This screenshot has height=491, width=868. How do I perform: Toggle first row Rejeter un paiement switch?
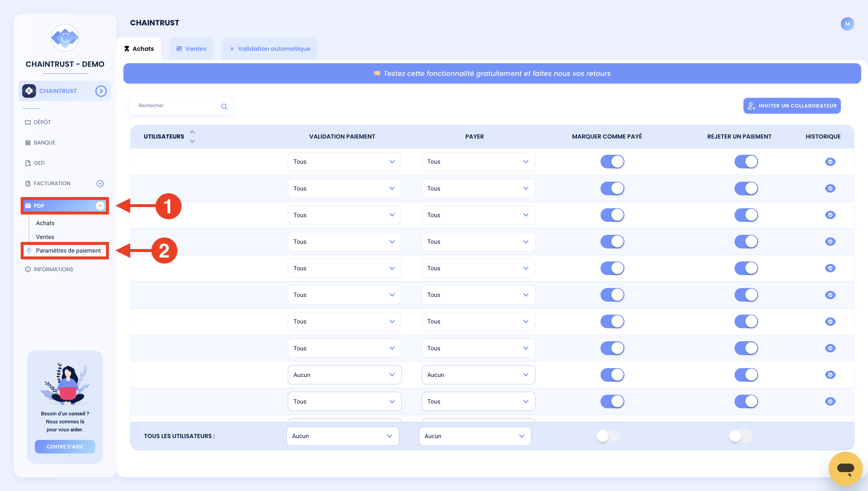pyautogui.click(x=746, y=162)
